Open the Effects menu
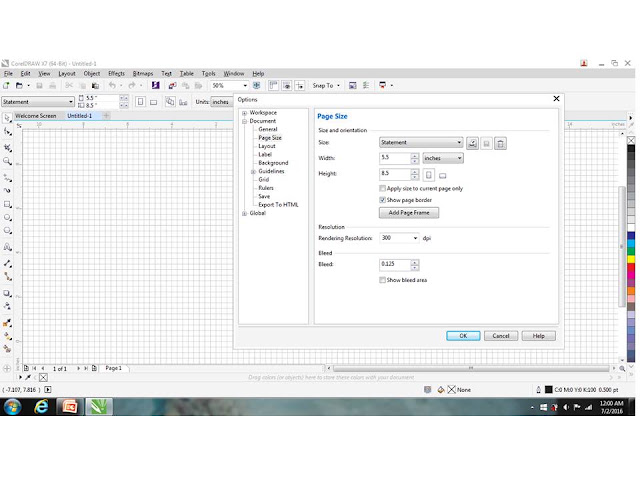This screenshot has width=640, height=480. [x=116, y=73]
